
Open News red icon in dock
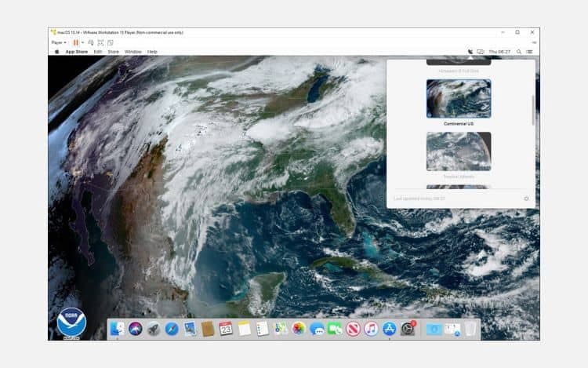(353, 329)
